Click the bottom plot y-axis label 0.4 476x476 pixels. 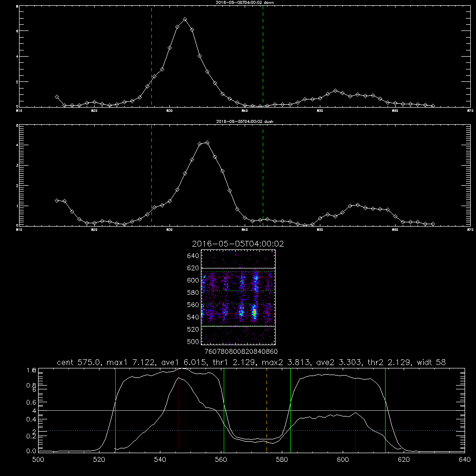click(31, 419)
